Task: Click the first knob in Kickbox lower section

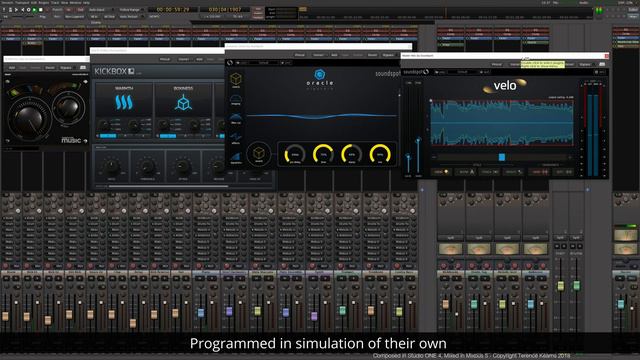Action: click(111, 167)
